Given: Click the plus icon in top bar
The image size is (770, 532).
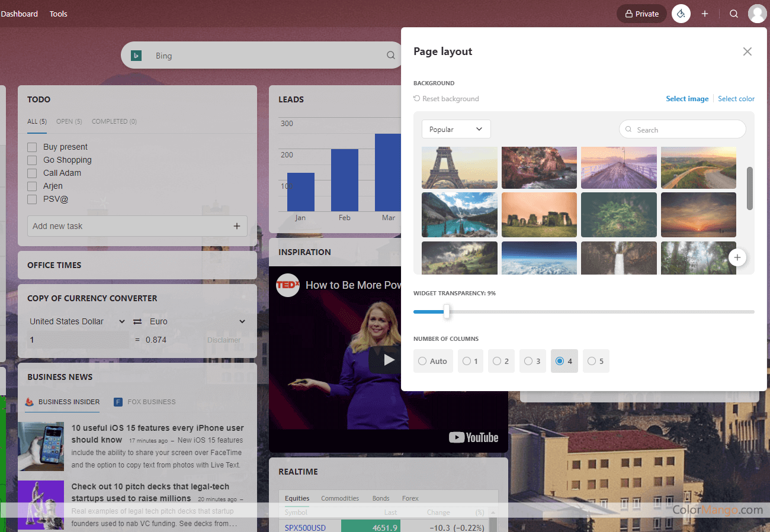Looking at the screenshot, I should (705, 14).
